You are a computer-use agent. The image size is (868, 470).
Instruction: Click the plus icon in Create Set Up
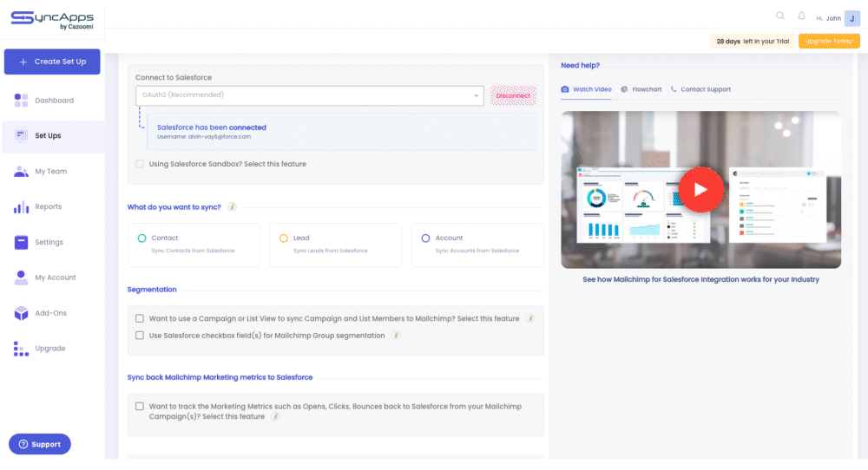23,62
